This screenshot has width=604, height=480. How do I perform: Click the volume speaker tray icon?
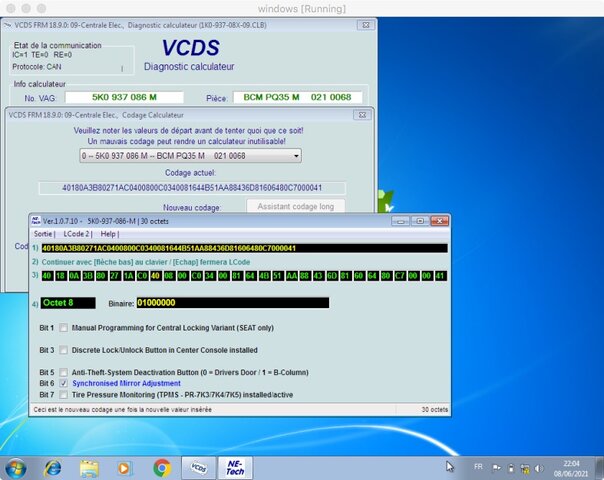pos(539,468)
